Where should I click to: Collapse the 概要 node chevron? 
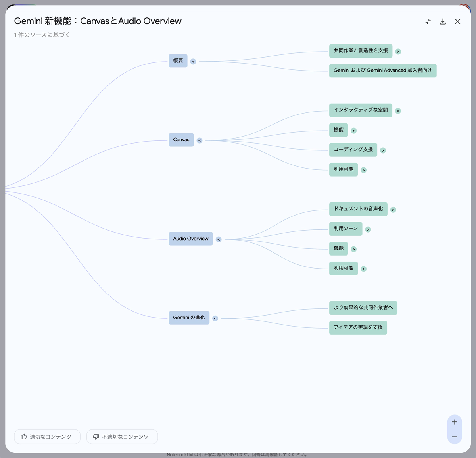coord(193,62)
